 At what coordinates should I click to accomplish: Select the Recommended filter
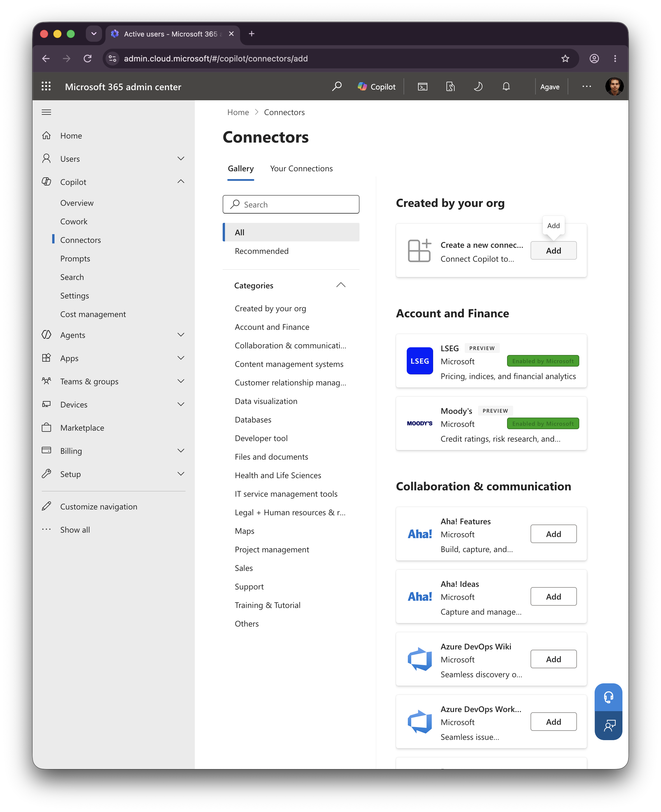(x=291, y=251)
